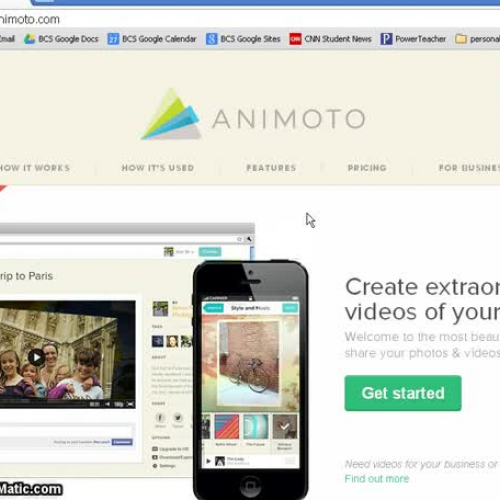Click the Create extraordinary videos headline
Image resolution: width=500 pixels, height=500 pixels.
(422, 299)
